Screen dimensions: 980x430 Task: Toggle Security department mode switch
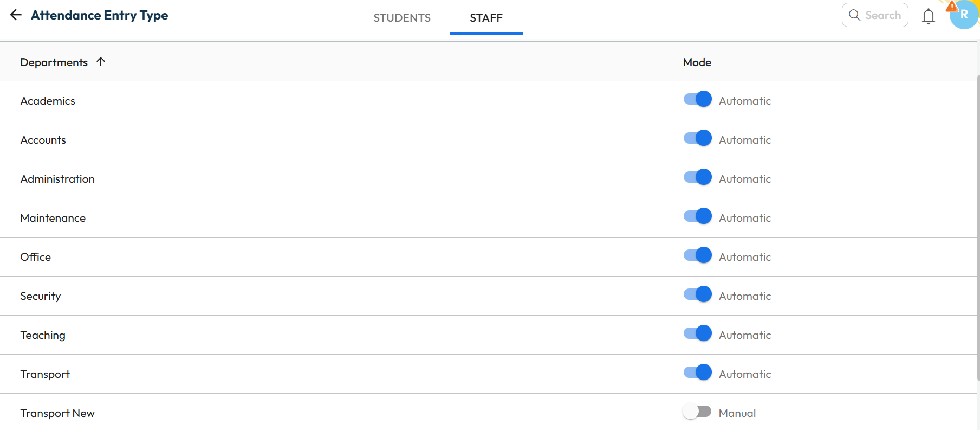(697, 295)
